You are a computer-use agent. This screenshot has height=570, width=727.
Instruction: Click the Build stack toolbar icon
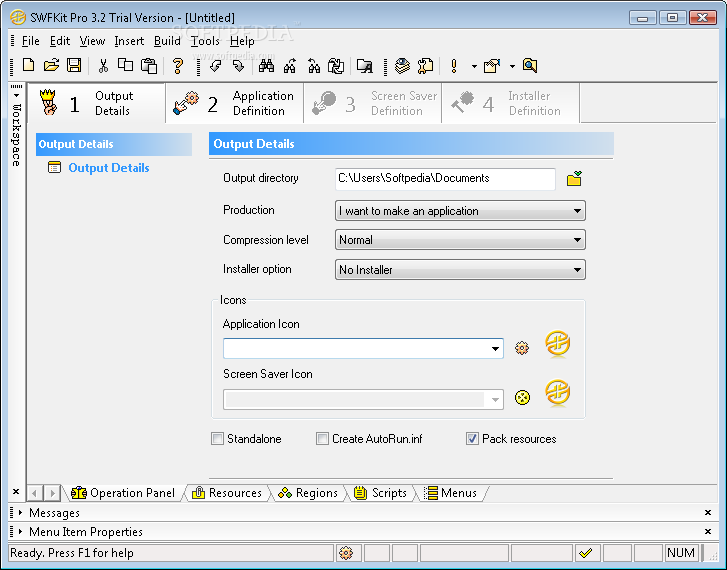click(402, 66)
